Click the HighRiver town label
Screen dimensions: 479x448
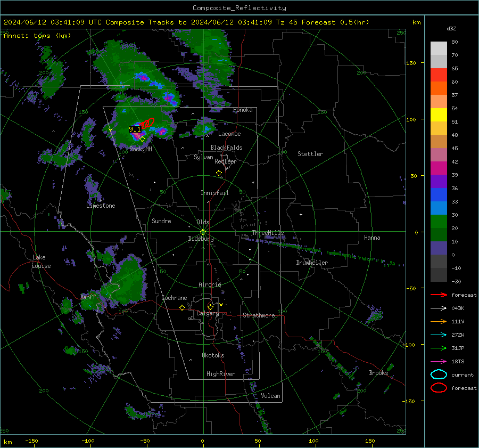click(x=221, y=374)
